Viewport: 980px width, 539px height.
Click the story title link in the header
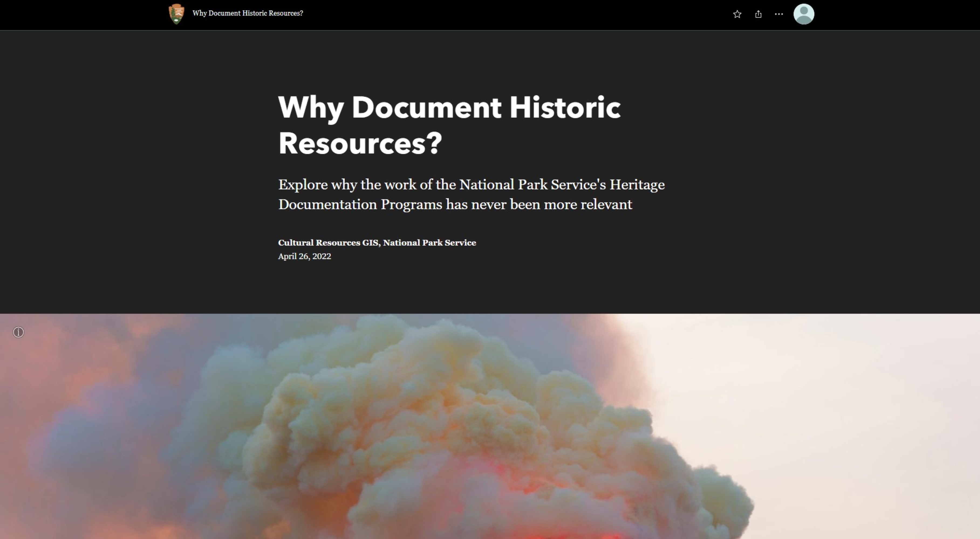[247, 13]
